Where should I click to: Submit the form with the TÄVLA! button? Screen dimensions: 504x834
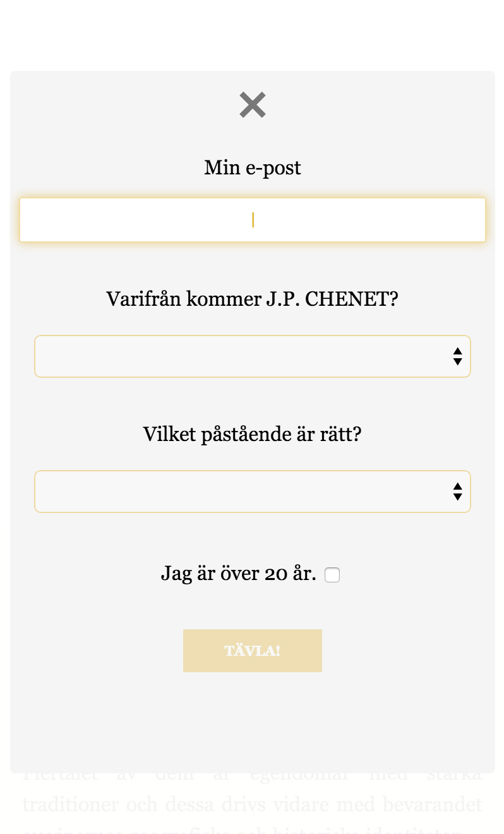[x=253, y=651]
